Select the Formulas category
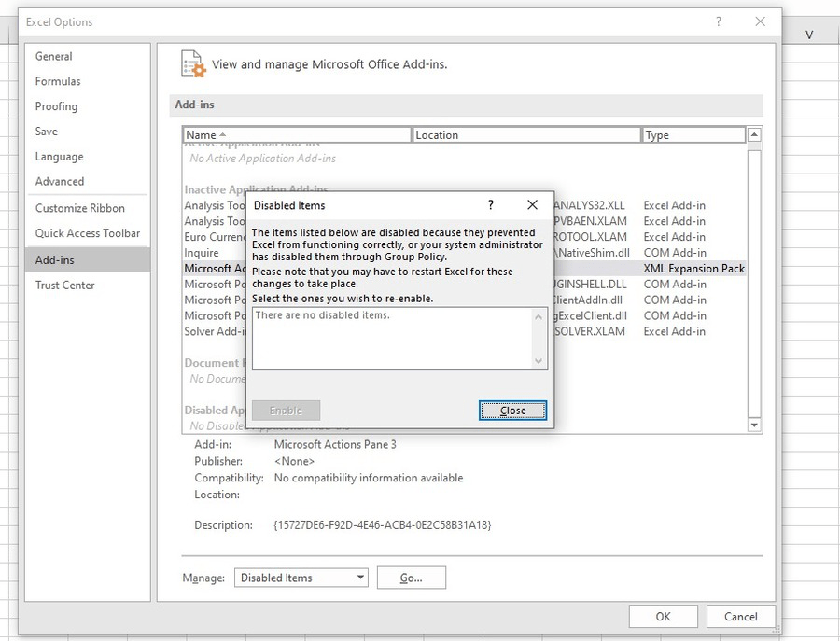This screenshot has width=840, height=641. [57, 81]
